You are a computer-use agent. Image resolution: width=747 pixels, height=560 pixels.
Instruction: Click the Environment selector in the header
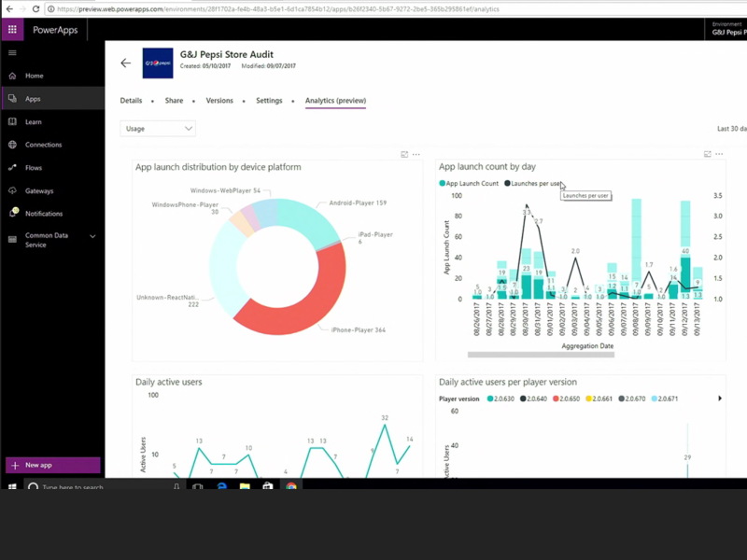[726, 29]
